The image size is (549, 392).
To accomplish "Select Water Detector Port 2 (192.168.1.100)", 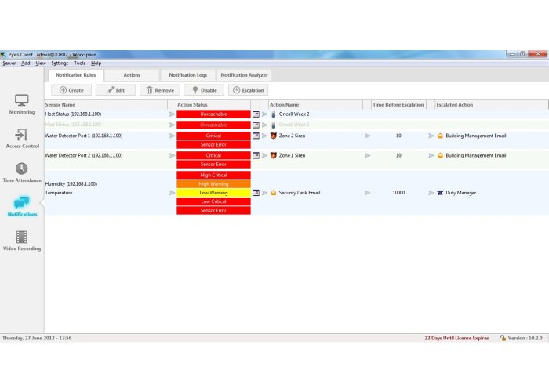I will 84,155.
